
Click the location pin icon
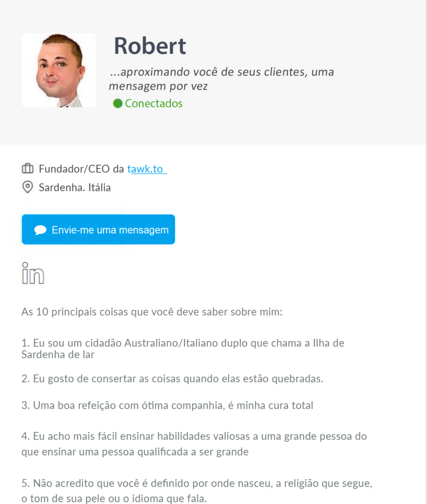click(x=28, y=188)
